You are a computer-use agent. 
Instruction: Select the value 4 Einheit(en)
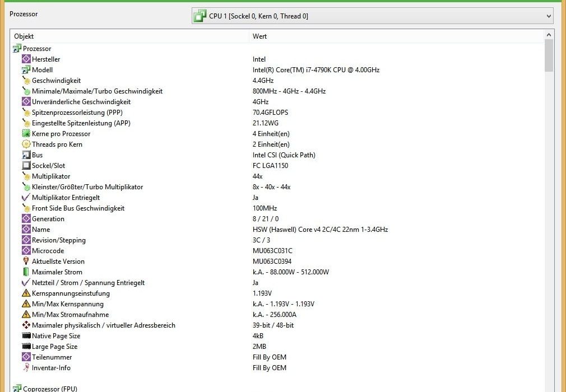click(x=271, y=133)
